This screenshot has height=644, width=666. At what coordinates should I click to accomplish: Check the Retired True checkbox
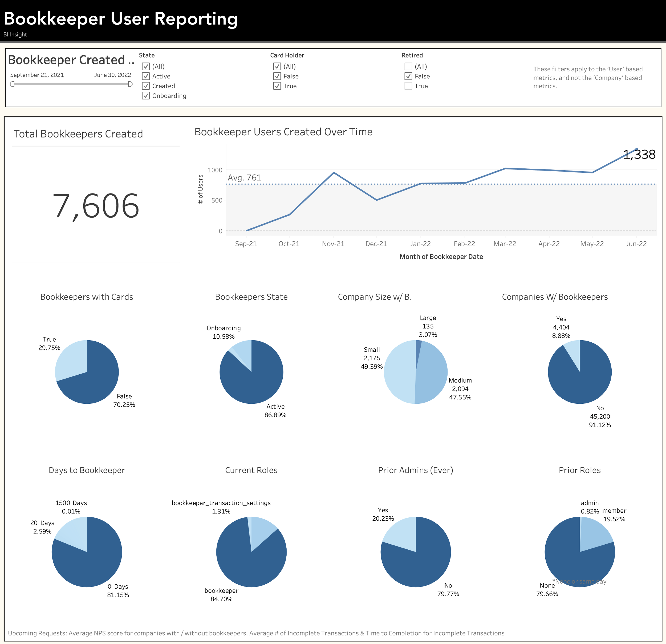point(408,86)
